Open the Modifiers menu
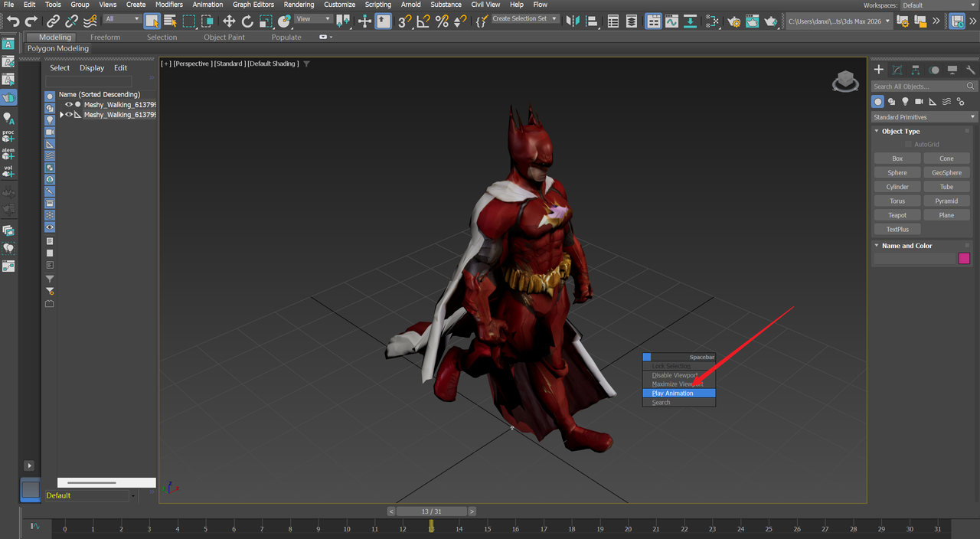This screenshot has height=539, width=980. pyautogui.click(x=168, y=5)
